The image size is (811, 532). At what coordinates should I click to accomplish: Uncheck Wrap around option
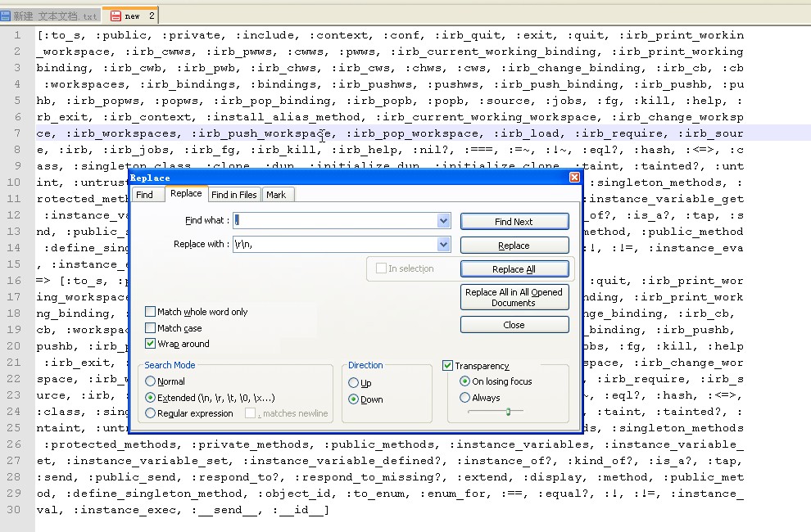click(151, 344)
